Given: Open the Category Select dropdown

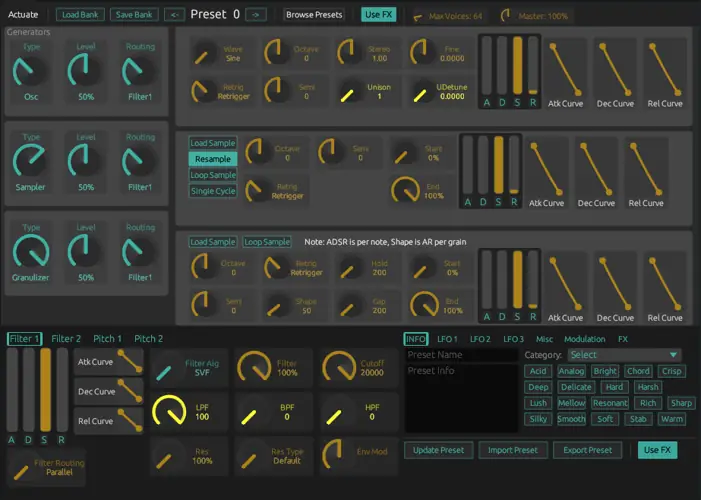Looking at the screenshot, I should (624, 355).
